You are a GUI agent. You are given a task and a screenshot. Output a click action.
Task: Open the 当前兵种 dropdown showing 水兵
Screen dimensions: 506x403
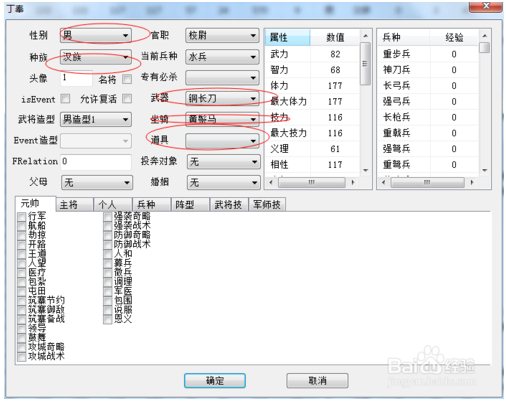222,57
